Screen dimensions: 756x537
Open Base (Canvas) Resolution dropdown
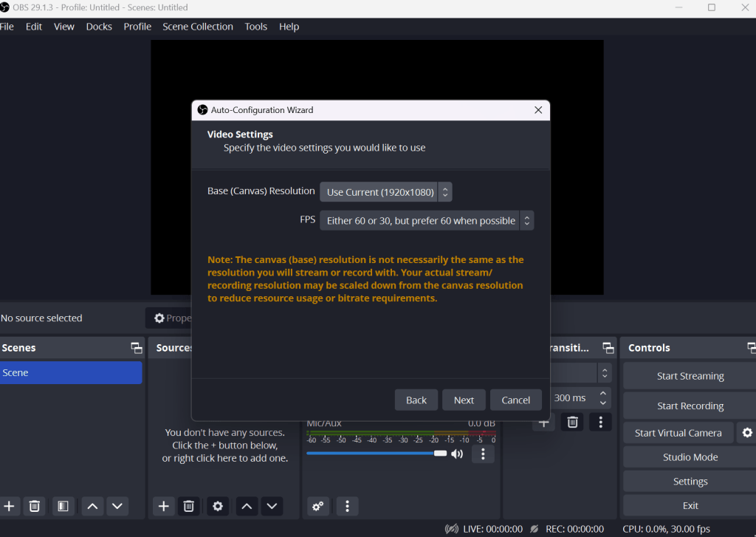pyautogui.click(x=385, y=192)
